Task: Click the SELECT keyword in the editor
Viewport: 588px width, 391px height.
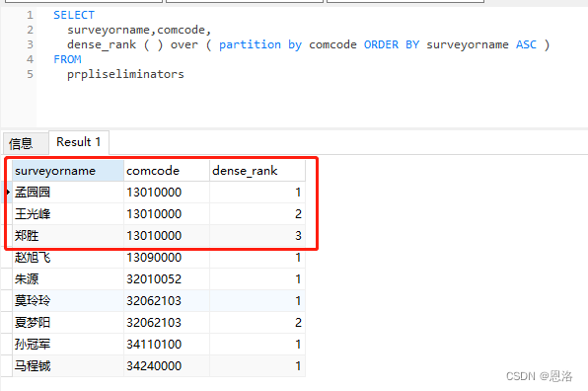Action: pyautogui.click(x=74, y=15)
